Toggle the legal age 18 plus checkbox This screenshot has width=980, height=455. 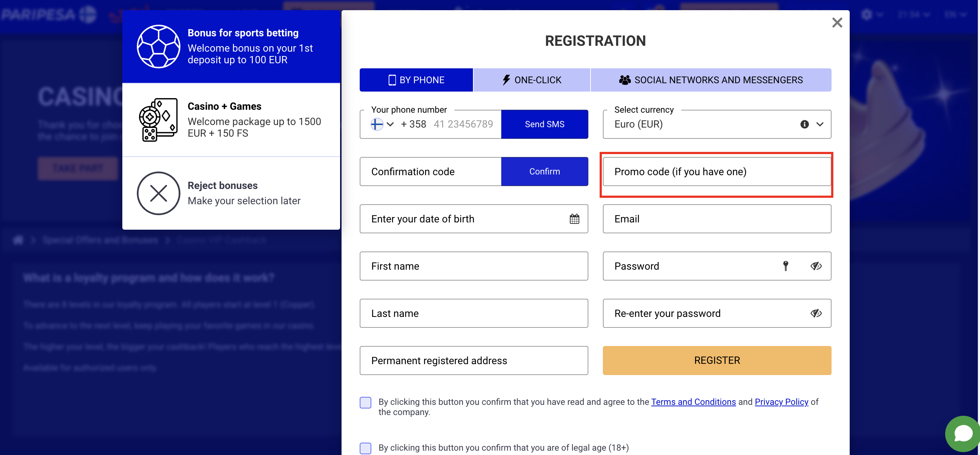pyautogui.click(x=366, y=447)
